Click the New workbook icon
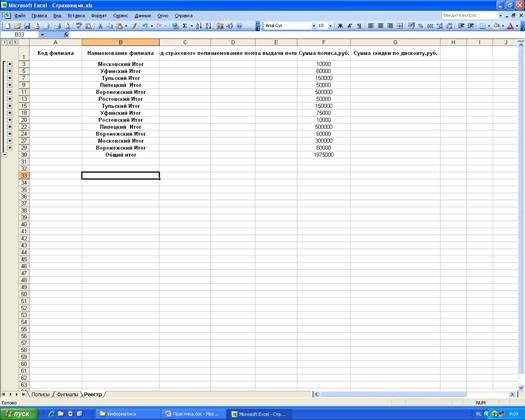525x420 pixels. pos(7,26)
